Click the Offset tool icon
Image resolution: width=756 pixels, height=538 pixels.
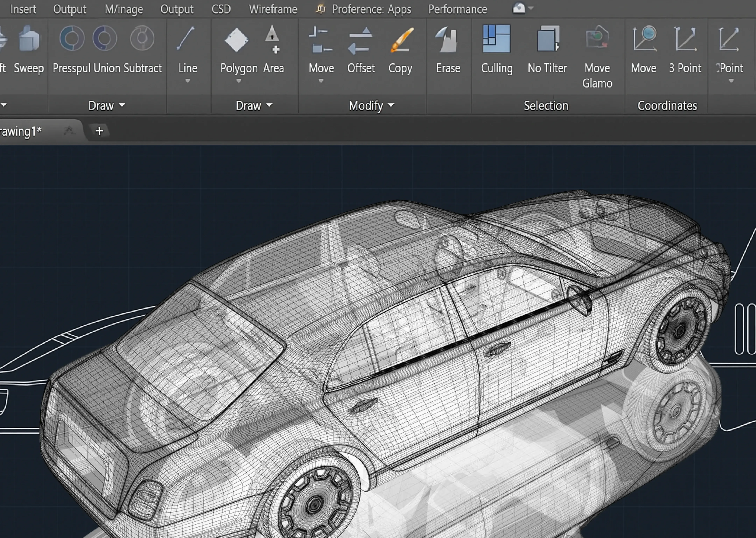click(x=360, y=40)
